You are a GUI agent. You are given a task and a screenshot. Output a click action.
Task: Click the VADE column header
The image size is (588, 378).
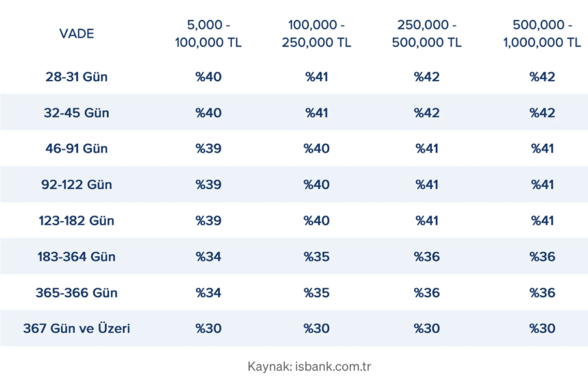pos(76,33)
